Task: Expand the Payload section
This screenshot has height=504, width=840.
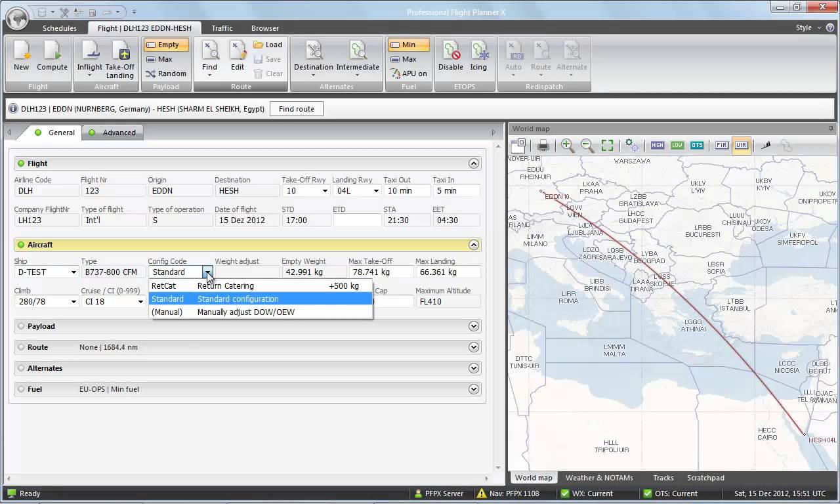Action: point(474,326)
